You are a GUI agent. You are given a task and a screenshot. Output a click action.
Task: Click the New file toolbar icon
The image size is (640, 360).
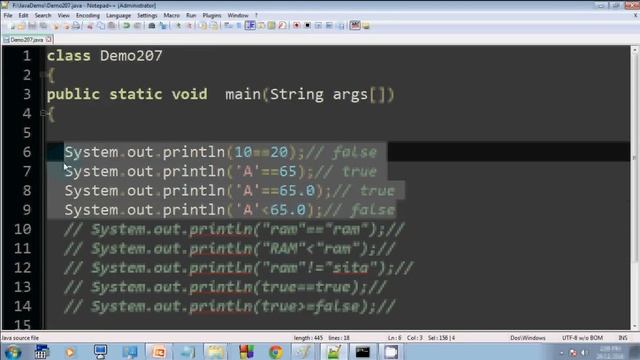[x=11, y=26]
